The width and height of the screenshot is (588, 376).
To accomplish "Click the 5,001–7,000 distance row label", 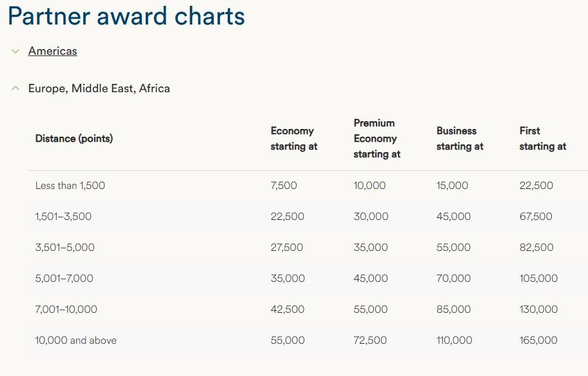I will (64, 279).
